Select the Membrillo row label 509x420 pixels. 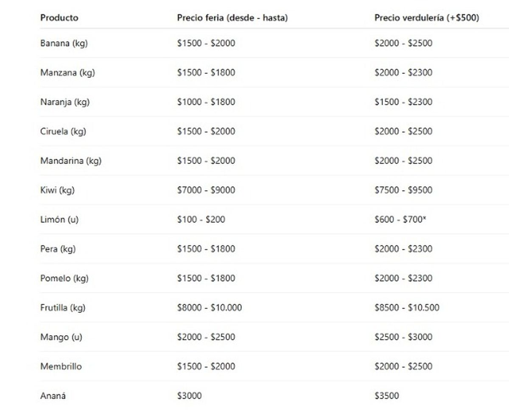[61, 367]
